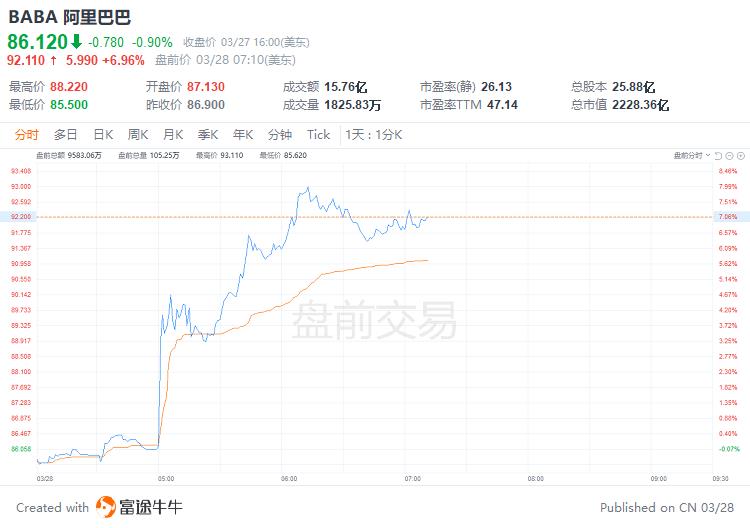750x528 pixels.
Task: Click the 成交额 15.76亿 value
Action: (x=345, y=87)
